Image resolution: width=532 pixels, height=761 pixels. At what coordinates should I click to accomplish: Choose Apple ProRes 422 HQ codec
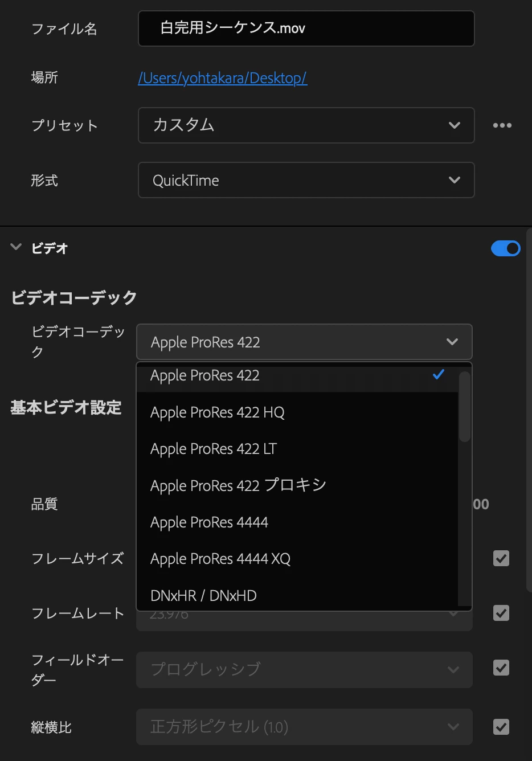tap(297, 412)
